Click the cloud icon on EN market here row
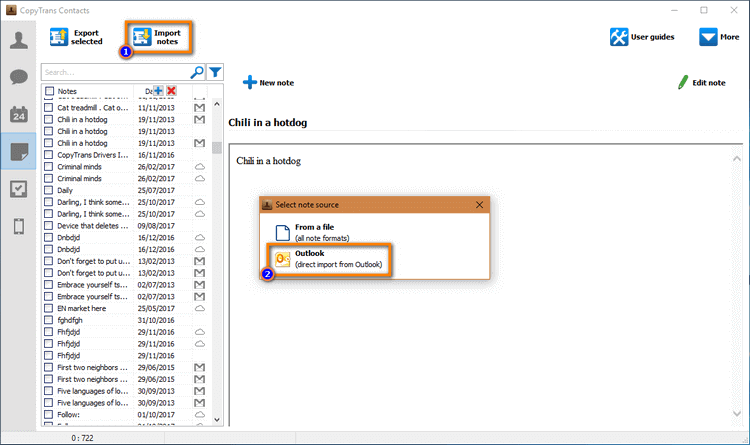Screen dimensions: 750x445 point(199,308)
